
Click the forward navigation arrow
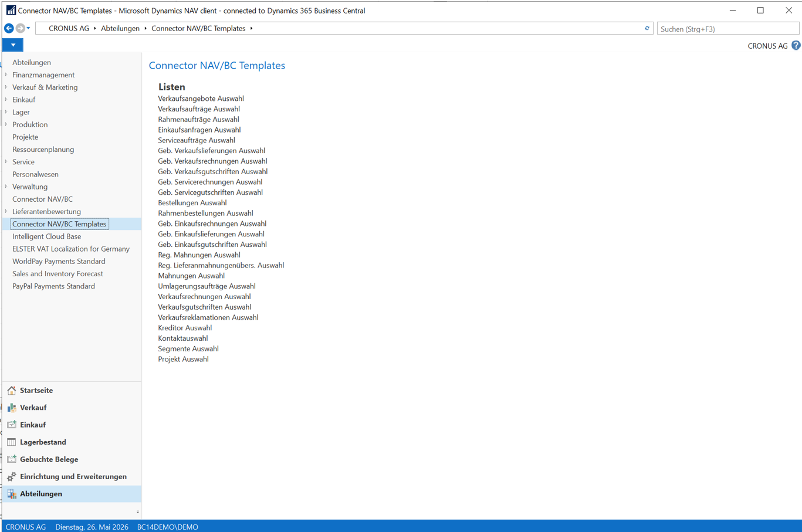click(21, 28)
